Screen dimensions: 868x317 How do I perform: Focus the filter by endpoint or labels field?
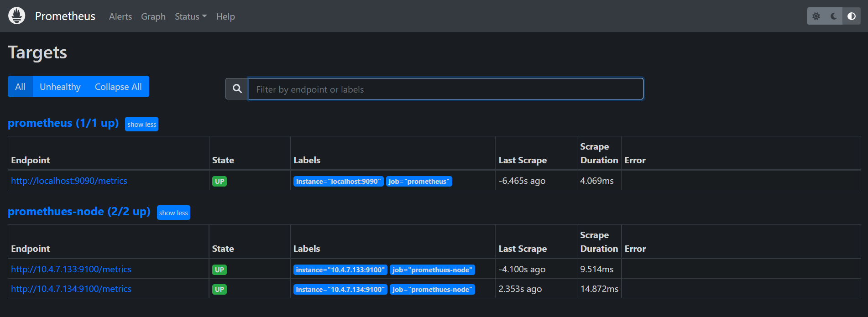[x=446, y=89]
